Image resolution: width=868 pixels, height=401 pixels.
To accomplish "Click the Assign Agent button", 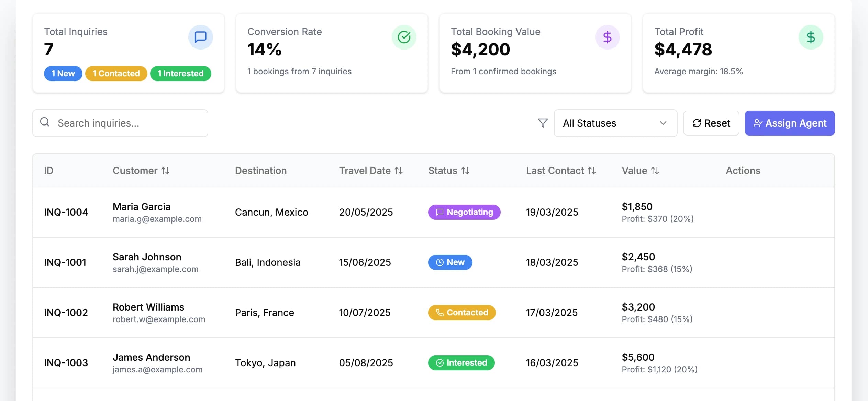I will pyautogui.click(x=790, y=123).
